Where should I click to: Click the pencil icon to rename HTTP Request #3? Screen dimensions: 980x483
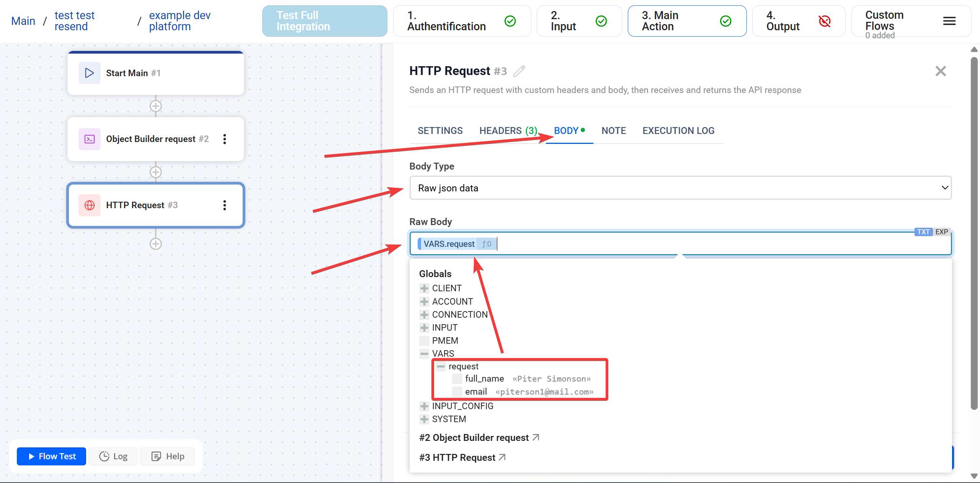[519, 71]
